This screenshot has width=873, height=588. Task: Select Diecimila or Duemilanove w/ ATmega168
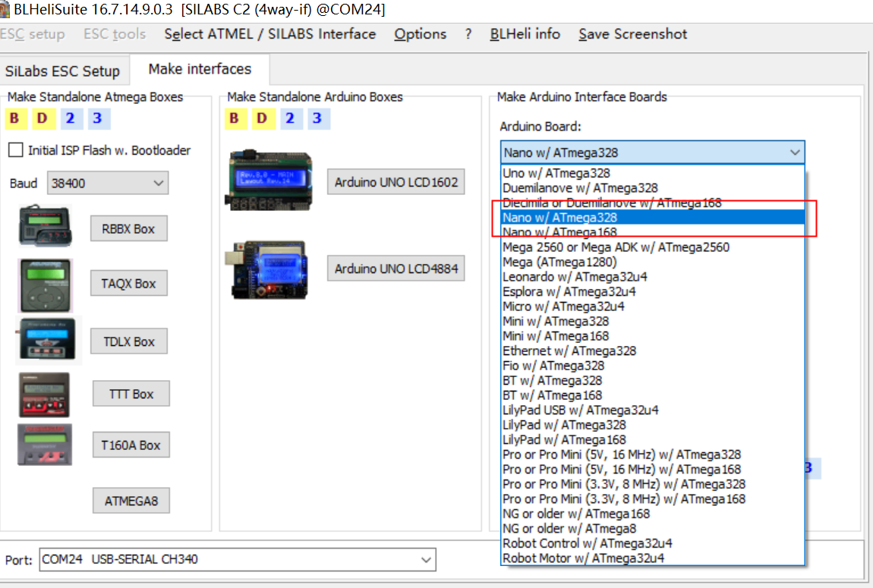pyautogui.click(x=653, y=203)
